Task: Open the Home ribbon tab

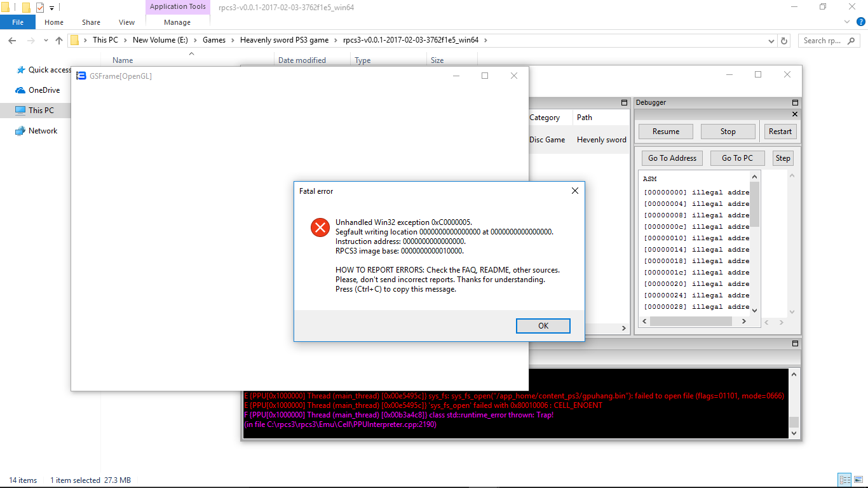Action: (x=54, y=22)
